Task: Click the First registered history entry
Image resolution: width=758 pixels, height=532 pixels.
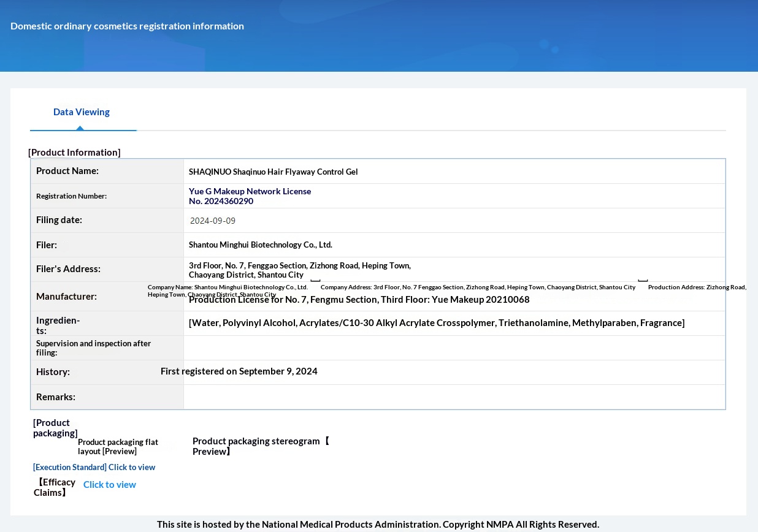Action: (x=239, y=371)
